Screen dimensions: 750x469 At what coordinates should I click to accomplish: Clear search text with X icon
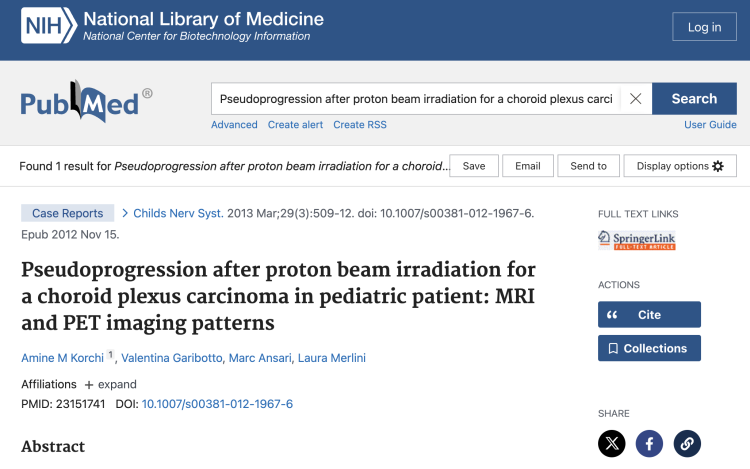tap(635, 99)
